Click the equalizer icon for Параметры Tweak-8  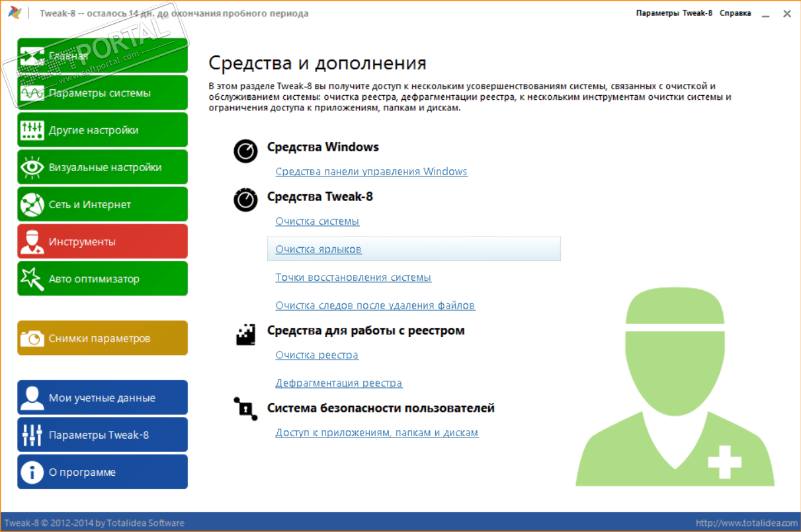click(32, 435)
